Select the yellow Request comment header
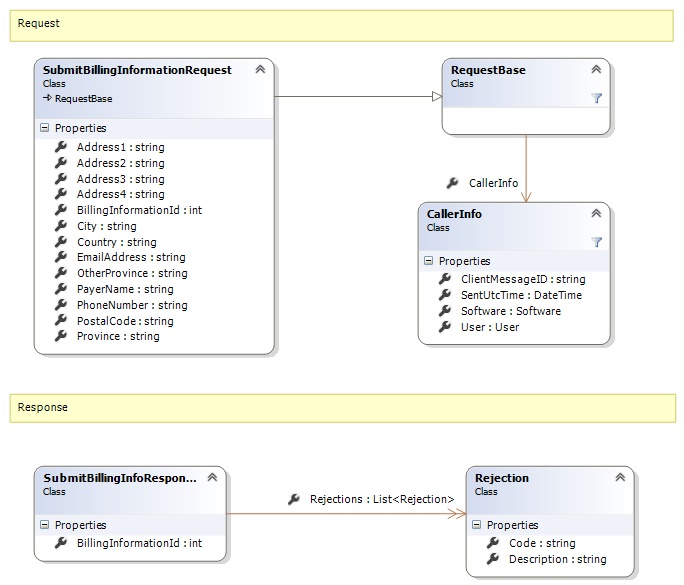Image resolution: width=684 pixels, height=585 pixels. 342,24
